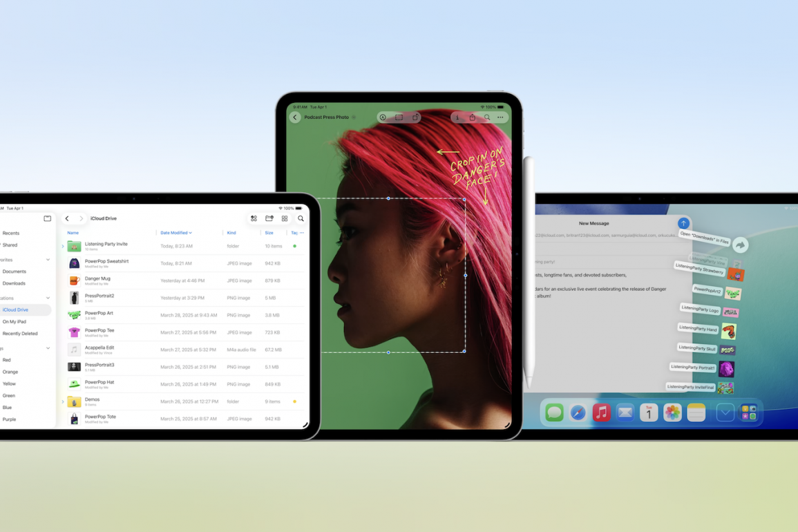Open Recently Deleted location
798x532 pixels.
tap(20, 334)
